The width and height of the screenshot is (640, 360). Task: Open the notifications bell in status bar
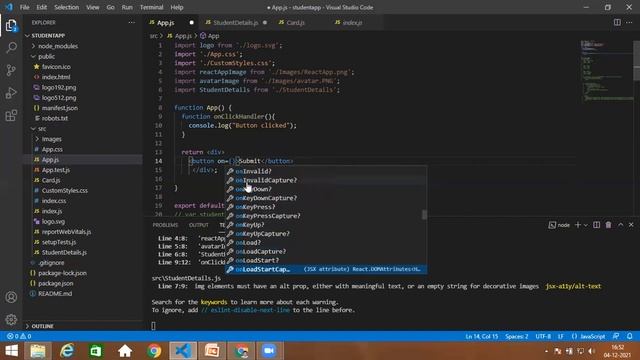click(x=629, y=336)
